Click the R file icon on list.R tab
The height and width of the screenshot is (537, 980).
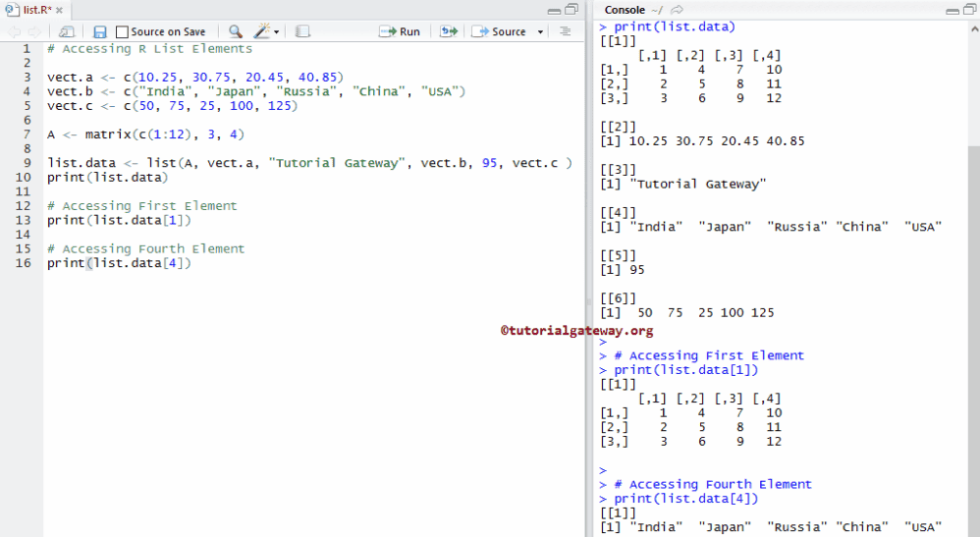[12, 10]
